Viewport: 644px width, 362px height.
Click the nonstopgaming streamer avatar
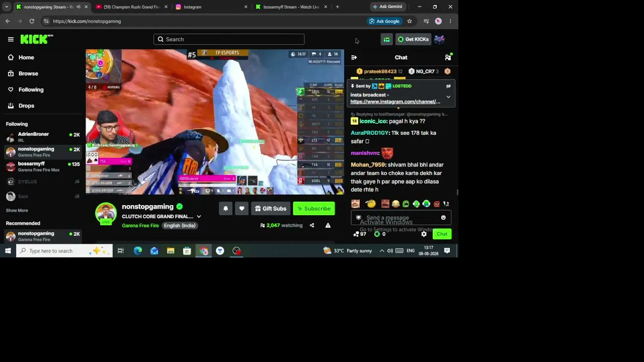point(106,214)
